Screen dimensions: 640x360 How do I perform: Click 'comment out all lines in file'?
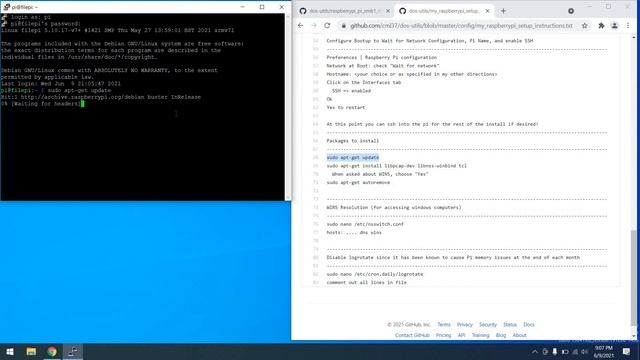point(367,282)
